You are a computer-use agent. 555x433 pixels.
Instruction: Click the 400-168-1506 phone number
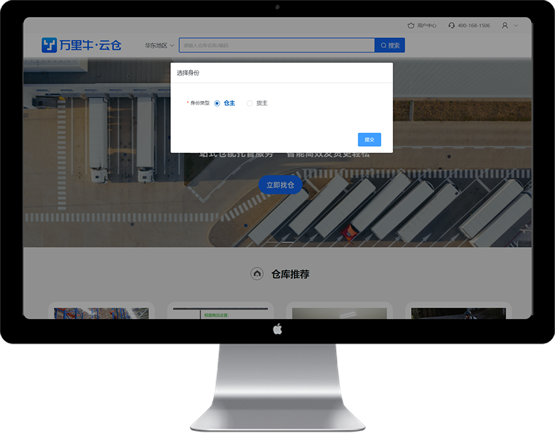pos(474,25)
